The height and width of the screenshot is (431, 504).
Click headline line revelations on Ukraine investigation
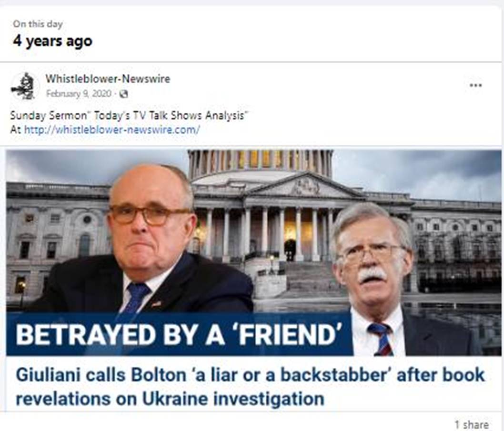point(170,399)
